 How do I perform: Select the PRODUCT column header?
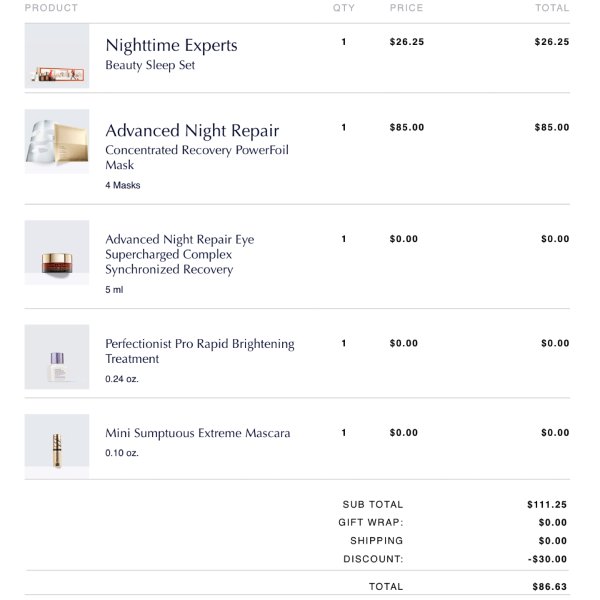pyautogui.click(x=51, y=8)
